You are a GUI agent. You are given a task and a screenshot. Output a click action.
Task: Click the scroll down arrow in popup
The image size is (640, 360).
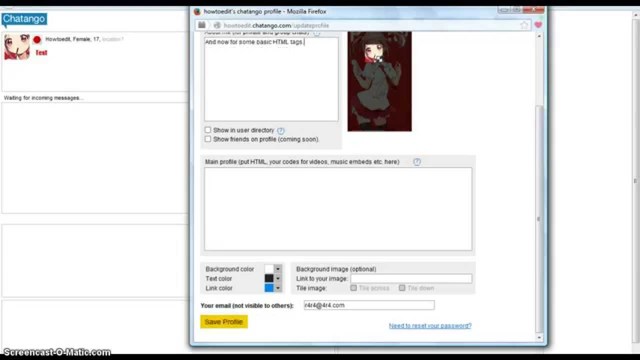[x=539, y=338]
